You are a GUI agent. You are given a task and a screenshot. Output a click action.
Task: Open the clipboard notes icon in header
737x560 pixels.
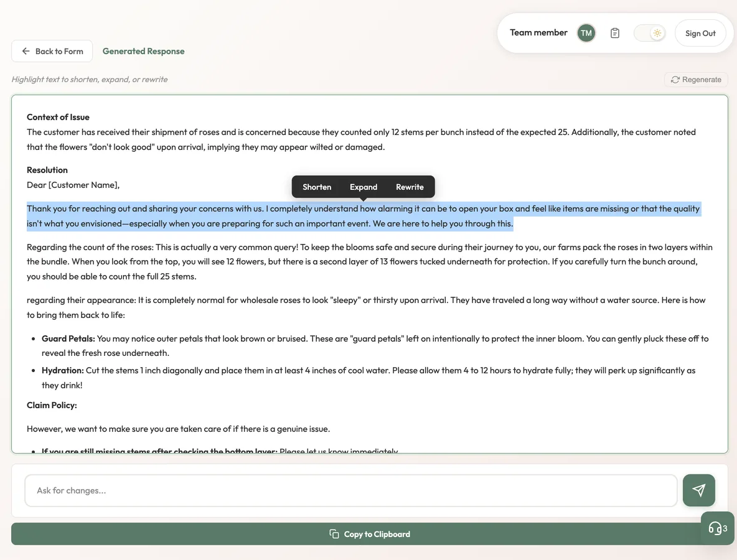(615, 33)
